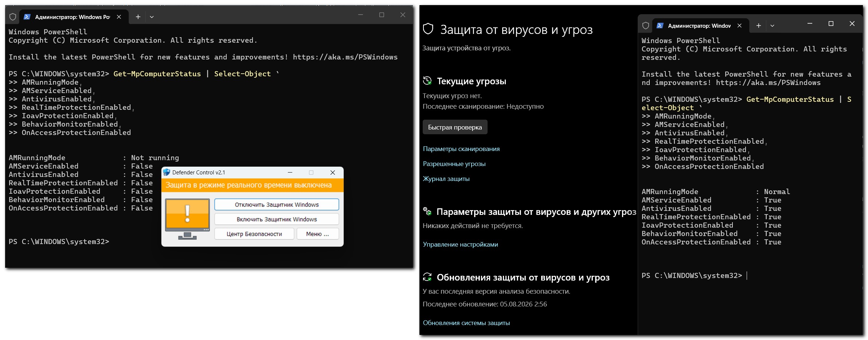
Task: Click the PowerShell tab icon in the True-results window
Action: (660, 26)
